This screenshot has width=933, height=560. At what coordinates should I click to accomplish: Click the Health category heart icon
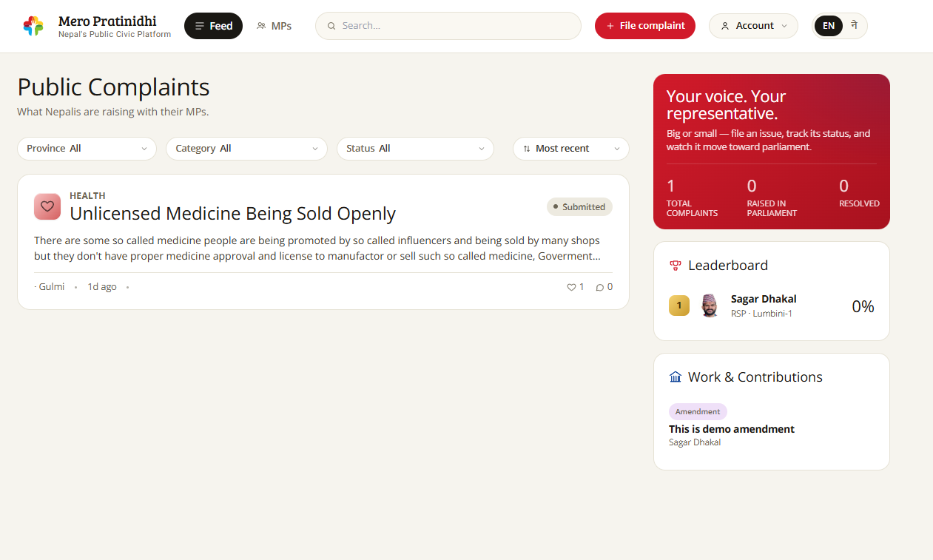point(47,206)
